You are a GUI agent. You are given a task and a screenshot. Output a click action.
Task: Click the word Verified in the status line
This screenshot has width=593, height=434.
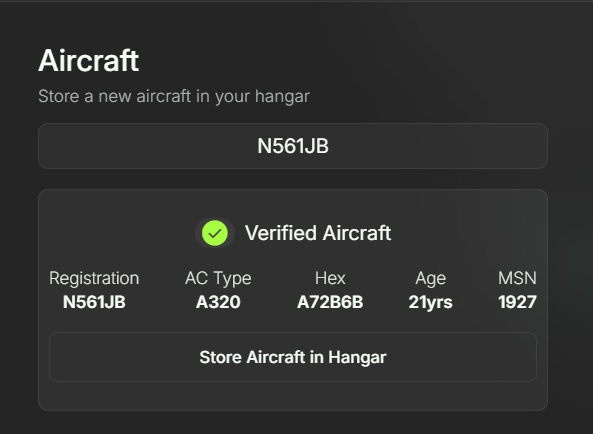[280, 233]
